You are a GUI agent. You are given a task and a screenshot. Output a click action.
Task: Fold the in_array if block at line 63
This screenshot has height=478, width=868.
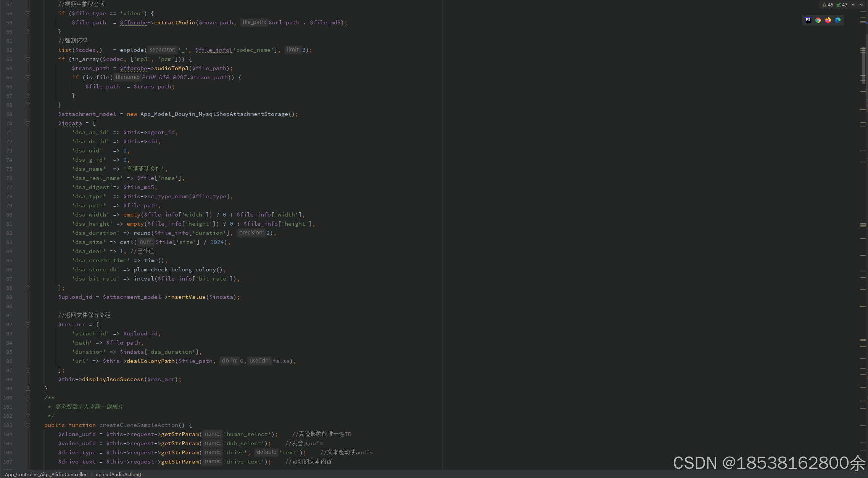pyautogui.click(x=28, y=59)
